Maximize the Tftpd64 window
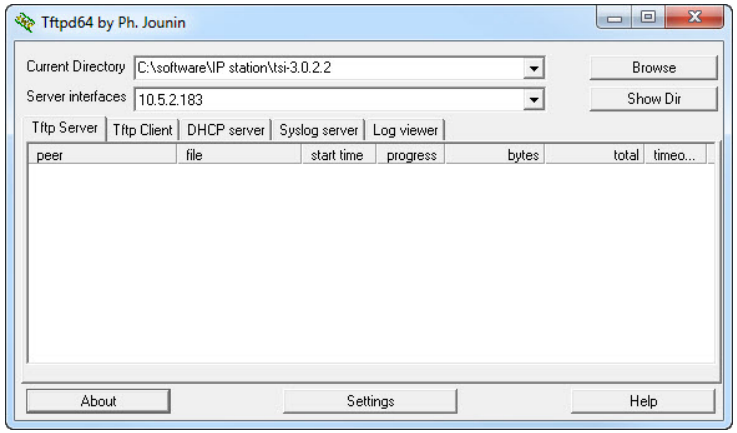Viewport: 737px width, 433px height. 648,18
